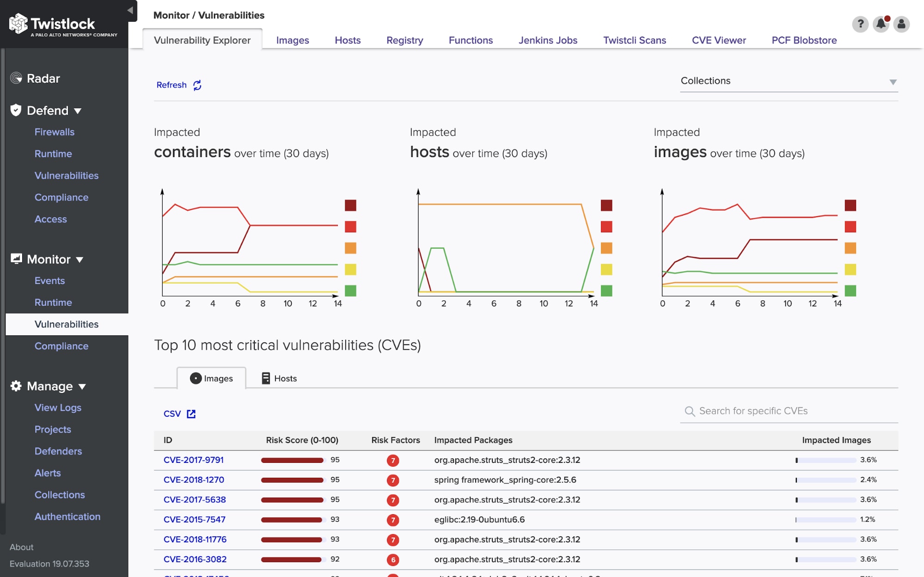This screenshot has height=577, width=924.
Task: Open the CVE-2018-1270 link
Action: pos(194,480)
